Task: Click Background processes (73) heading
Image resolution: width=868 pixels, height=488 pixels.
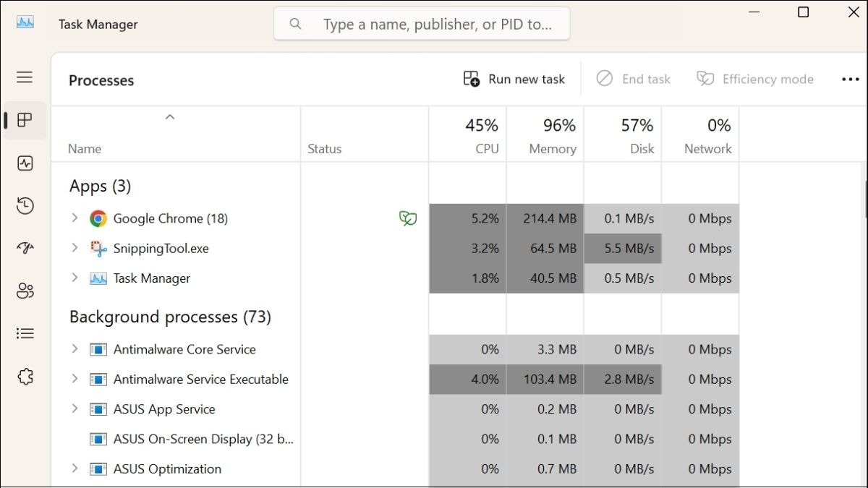Action: click(x=170, y=317)
